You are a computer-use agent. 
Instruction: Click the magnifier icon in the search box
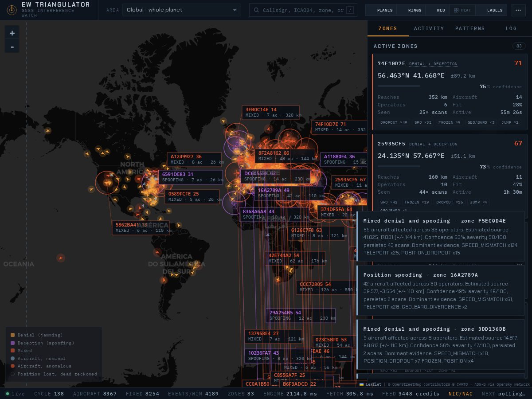[x=256, y=10]
